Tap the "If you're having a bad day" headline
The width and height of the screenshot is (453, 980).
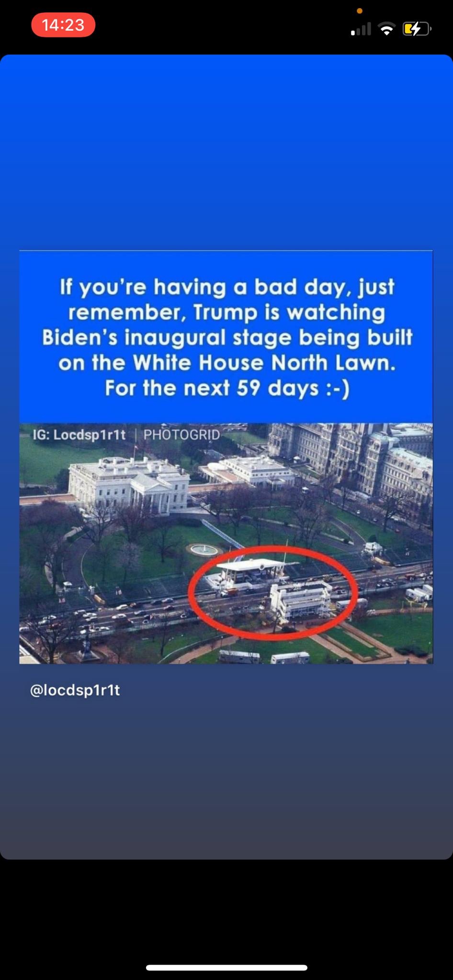pyautogui.click(x=227, y=287)
